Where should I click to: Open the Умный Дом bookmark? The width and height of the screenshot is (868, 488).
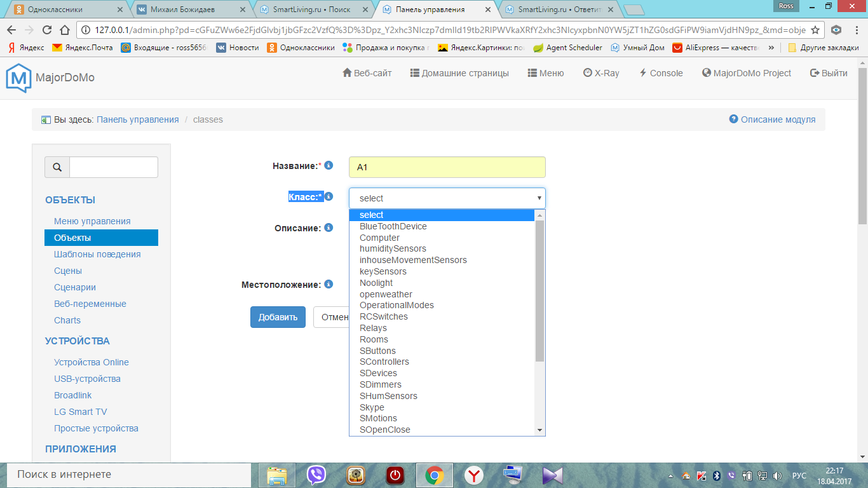[637, 48]
